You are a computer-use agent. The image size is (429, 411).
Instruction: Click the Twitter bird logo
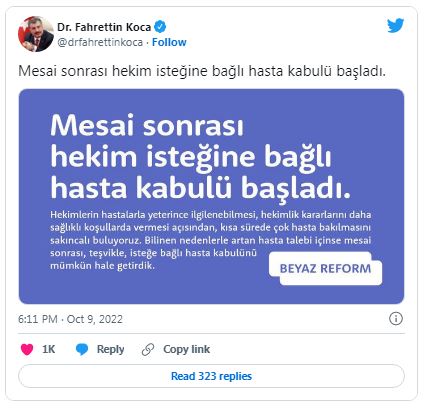pyautogui.click(x=395, y=26)
